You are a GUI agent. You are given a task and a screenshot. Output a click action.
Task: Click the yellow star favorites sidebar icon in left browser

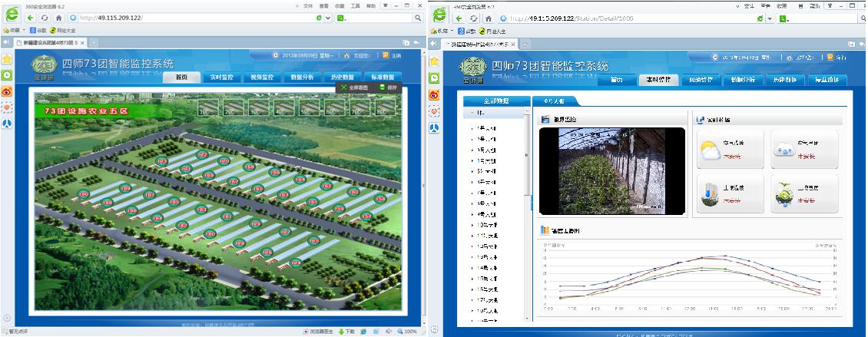click(x=7, y=59)
